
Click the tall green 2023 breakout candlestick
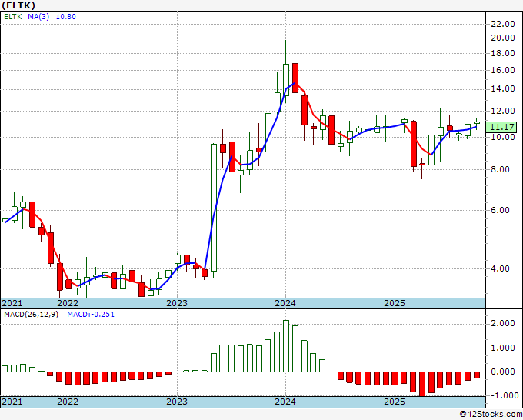(x=214, y=208)
